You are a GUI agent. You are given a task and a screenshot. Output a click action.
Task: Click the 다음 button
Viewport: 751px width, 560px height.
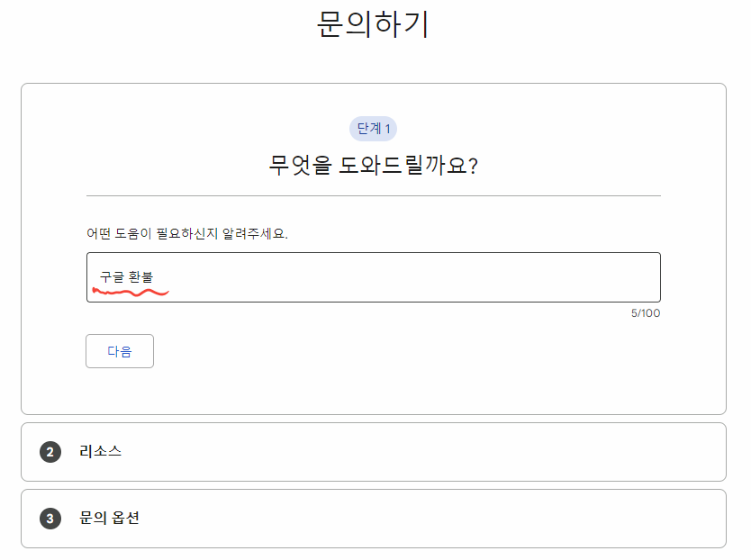(119, 350)
